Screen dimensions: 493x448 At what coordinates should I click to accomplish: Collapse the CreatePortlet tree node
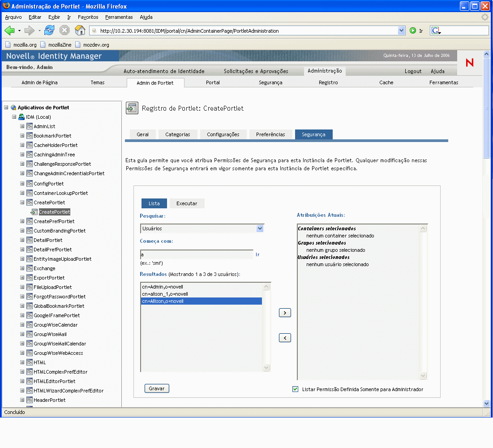click(22, 202)
